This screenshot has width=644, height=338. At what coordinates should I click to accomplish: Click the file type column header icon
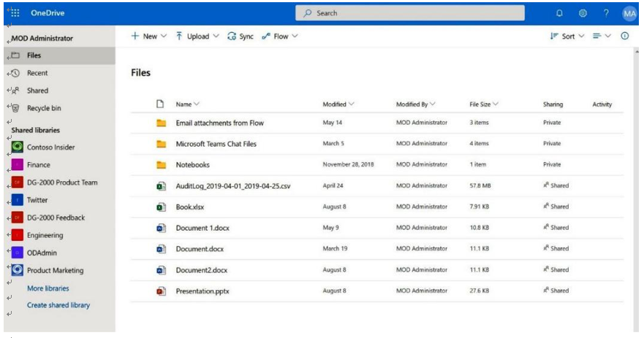[160, 104]
